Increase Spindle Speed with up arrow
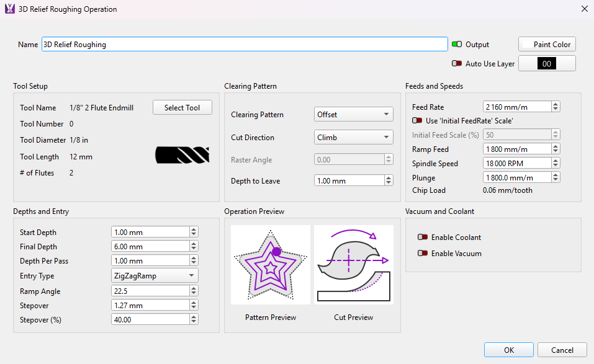 tap(556, 161)
